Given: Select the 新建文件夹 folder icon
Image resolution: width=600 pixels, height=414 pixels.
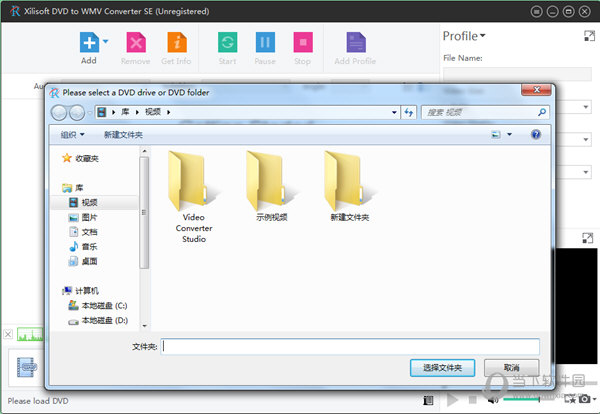Looking at the screenshot, I should pyautogui.click(x=349, y=181).
